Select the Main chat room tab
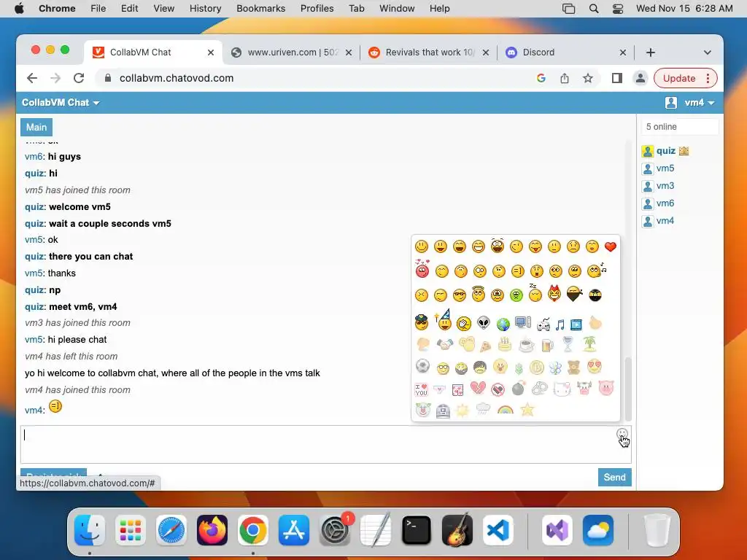The width and height of the screenshot is (747, 560). tap(36, 127)
